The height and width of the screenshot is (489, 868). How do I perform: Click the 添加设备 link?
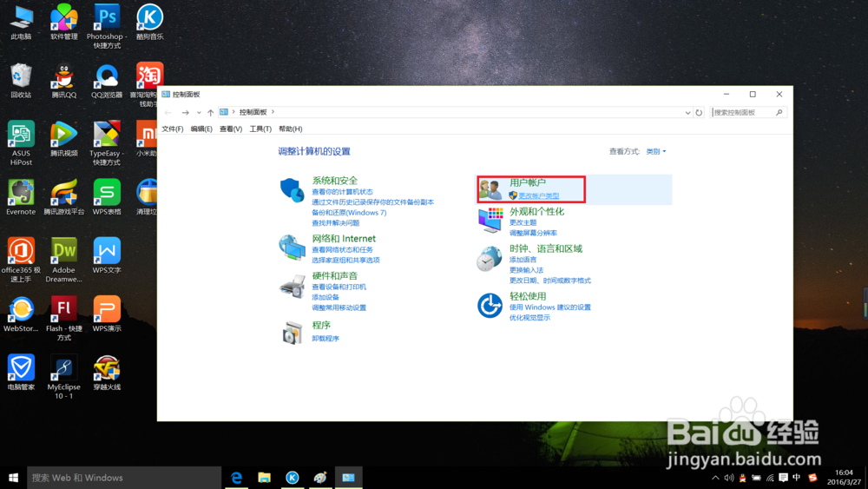pos(325,297)
